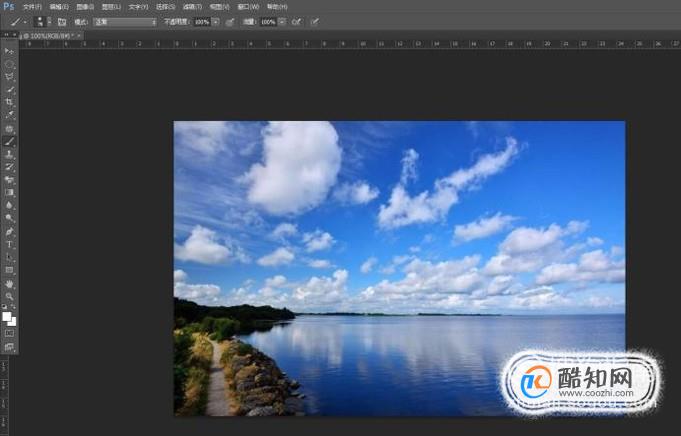Open the 图像(I) menu
The height and width of the screenshot is (436, 681).
click(85, 7)
